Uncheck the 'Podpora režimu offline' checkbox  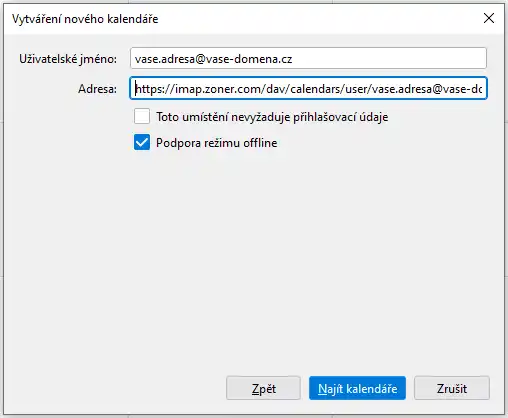142,142
